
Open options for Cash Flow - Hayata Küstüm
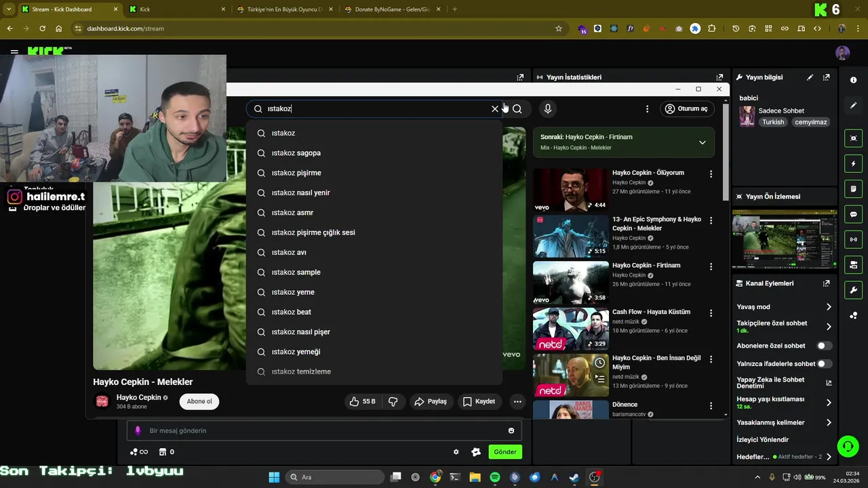pos(711,313)
